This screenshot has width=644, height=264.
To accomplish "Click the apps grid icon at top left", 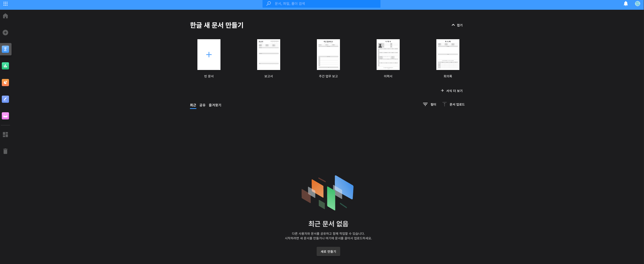I will click(x=5, y=4).
